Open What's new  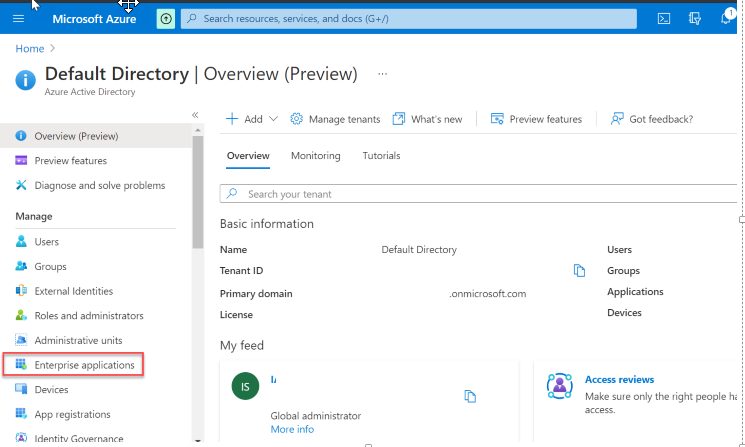(427, 119)
